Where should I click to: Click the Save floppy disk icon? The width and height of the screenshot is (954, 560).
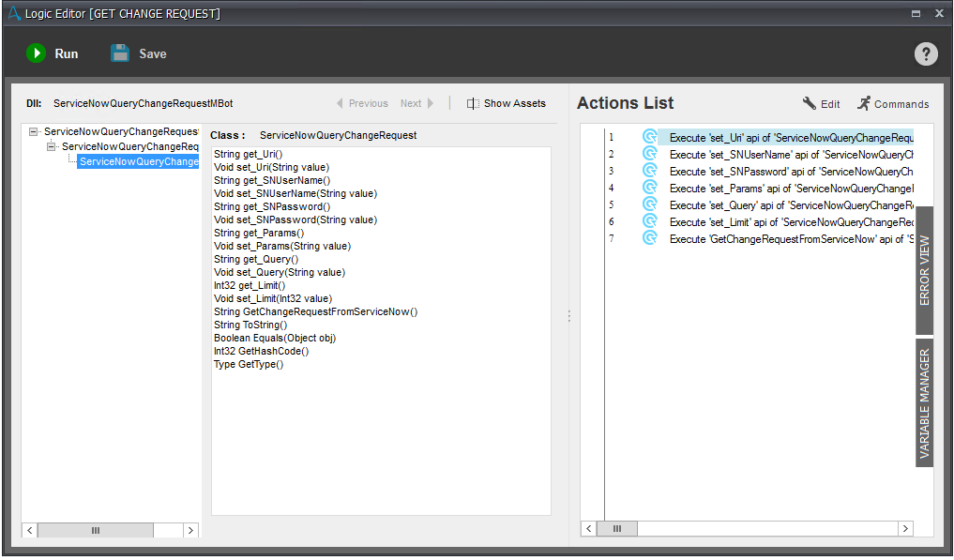click(120, 53)
